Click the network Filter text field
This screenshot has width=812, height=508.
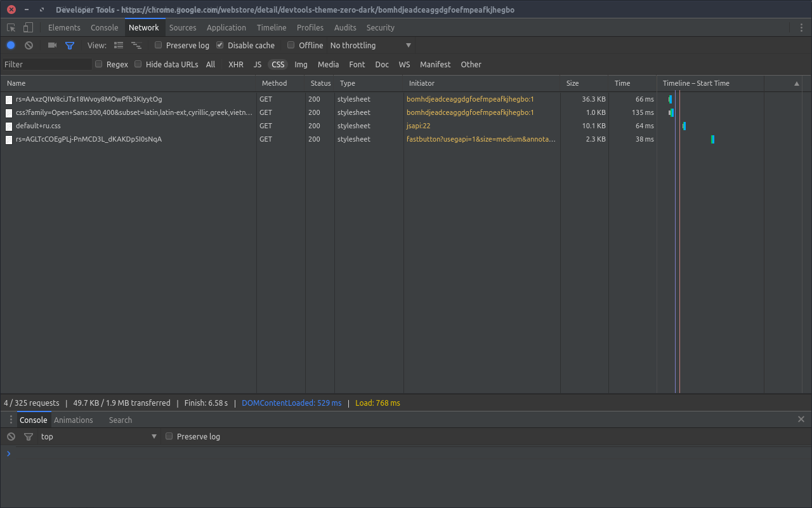[x=47, y=64]
